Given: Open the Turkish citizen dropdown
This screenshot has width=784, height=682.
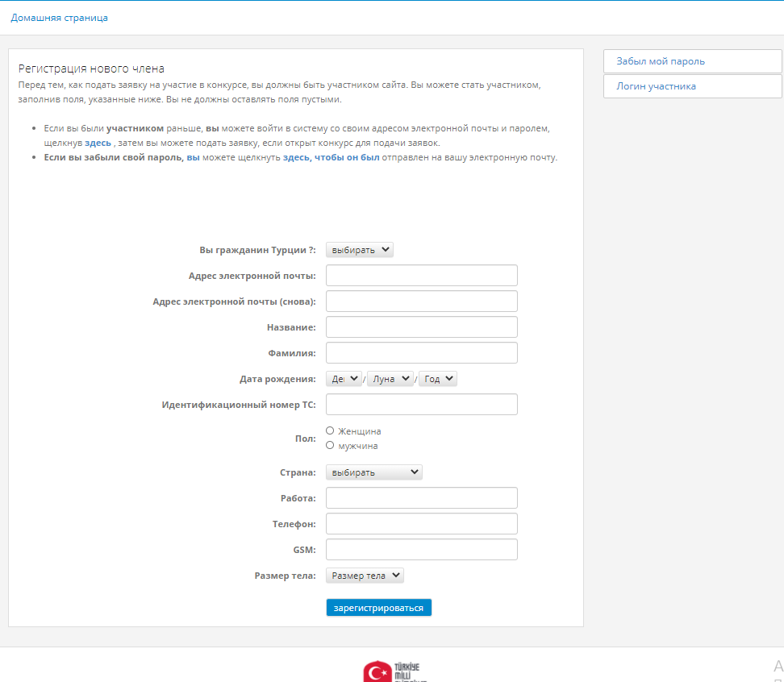Looking at the screenshot, I should pyautogui.click(x=359, y=250).
